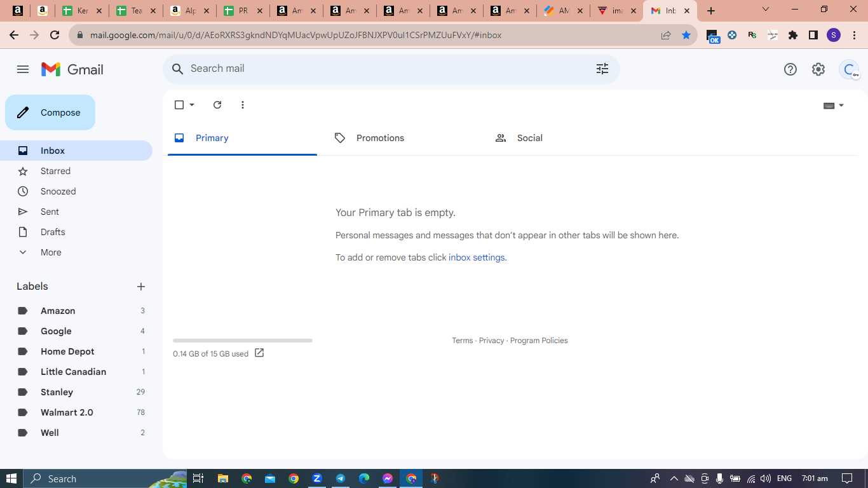Open the Sent folder
The height and width of the screenshot is (488, 868).
(x=76, y=212)
